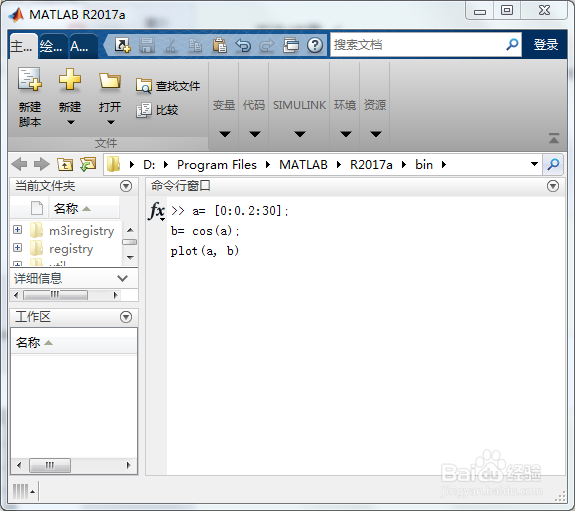This screenshot has width=575, height=511.
Task: Click the Current Folder scroll down arrow
Action: point(130,258)
